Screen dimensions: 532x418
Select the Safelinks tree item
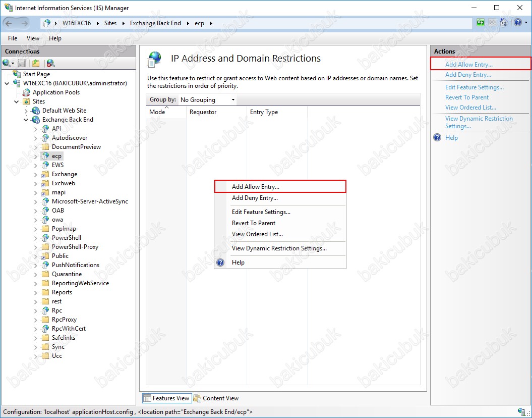pyautogui.click(x=64, y=338)
